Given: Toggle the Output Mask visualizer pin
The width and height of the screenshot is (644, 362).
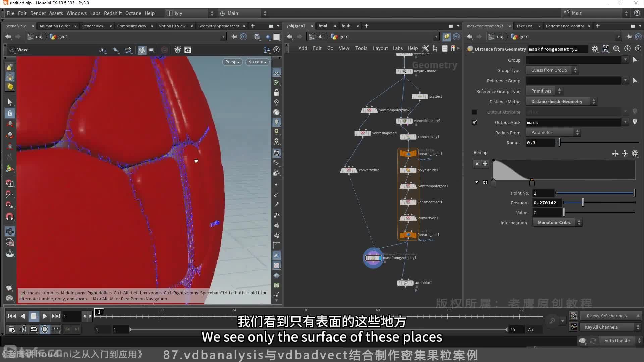Looking at the screenshot, I should [635, 122].
